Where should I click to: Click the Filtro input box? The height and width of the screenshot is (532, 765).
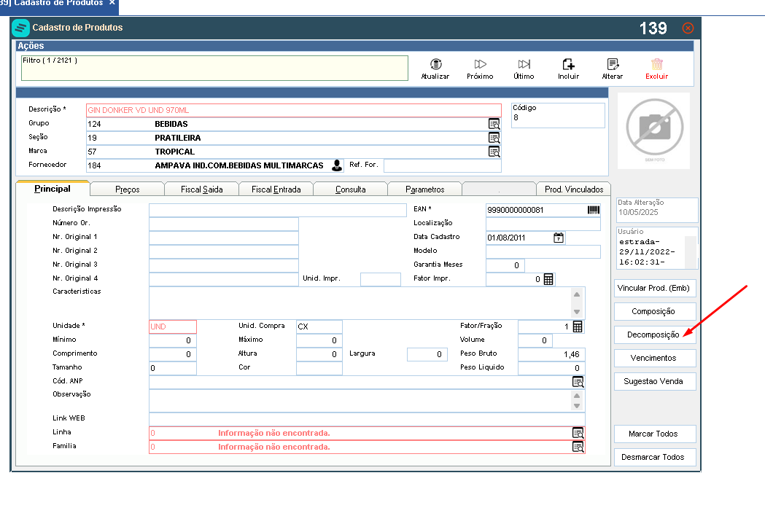click(x=214, y=69)
